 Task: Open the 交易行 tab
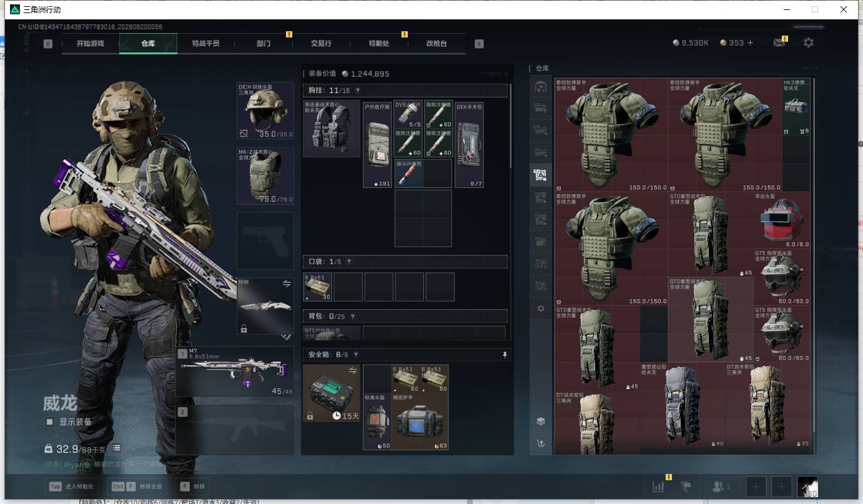pyautogui.click(x=321, y=44)
